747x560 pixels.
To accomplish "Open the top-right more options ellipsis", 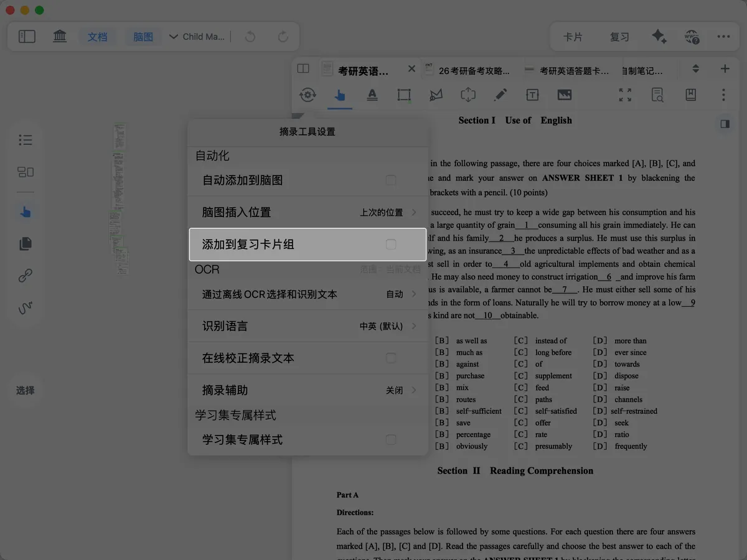I will [723, 37].
